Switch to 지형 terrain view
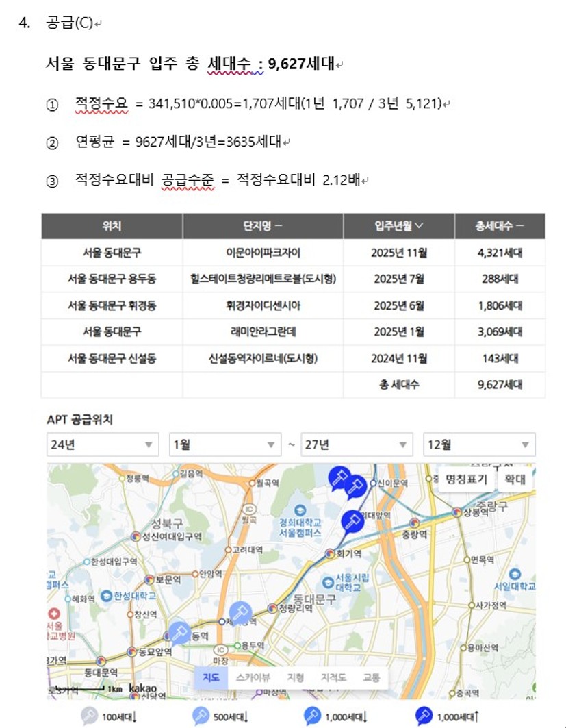566x728 pixels. pyautogui.click(x=295, y=677)
